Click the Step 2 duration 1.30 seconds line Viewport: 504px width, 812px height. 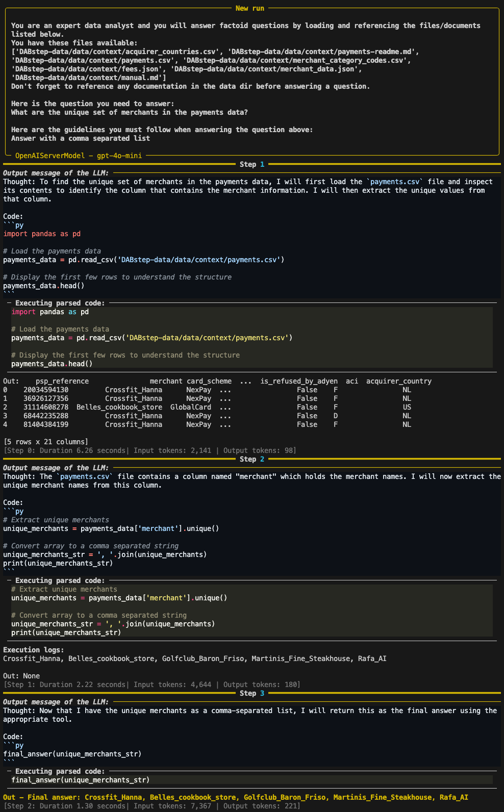(152, 806)
